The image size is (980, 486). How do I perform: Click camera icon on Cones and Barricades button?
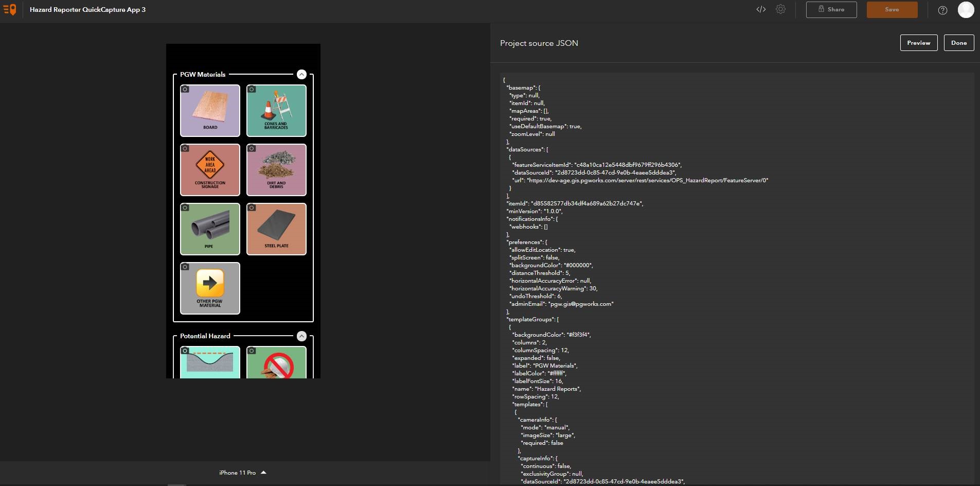[x=252, y=90]
